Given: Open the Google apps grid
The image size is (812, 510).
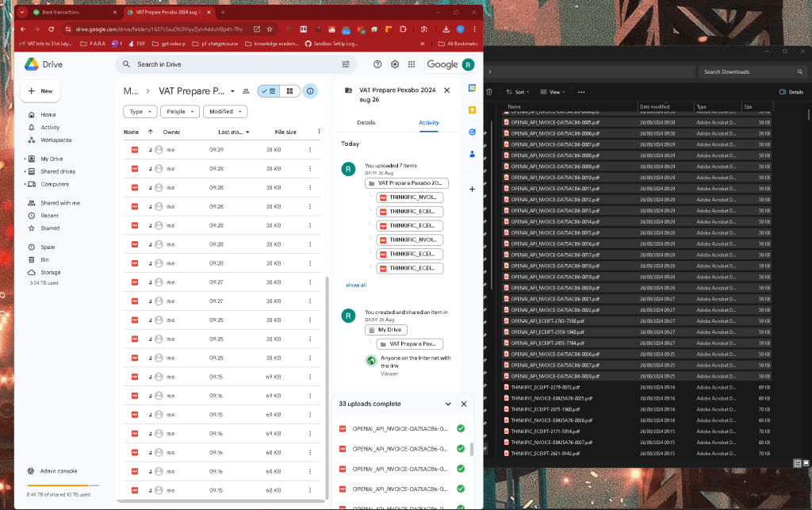Looking at the screenshot, I should (x=412, y=64).
